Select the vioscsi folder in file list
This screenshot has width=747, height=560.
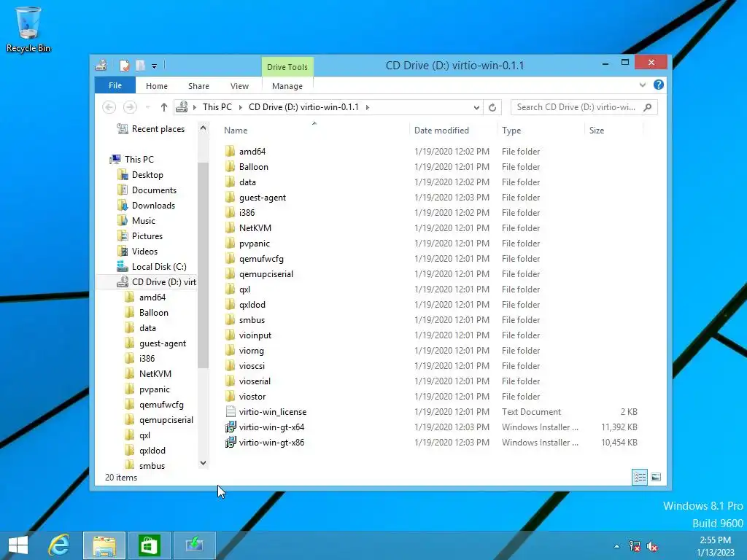[x=252, y=366]
